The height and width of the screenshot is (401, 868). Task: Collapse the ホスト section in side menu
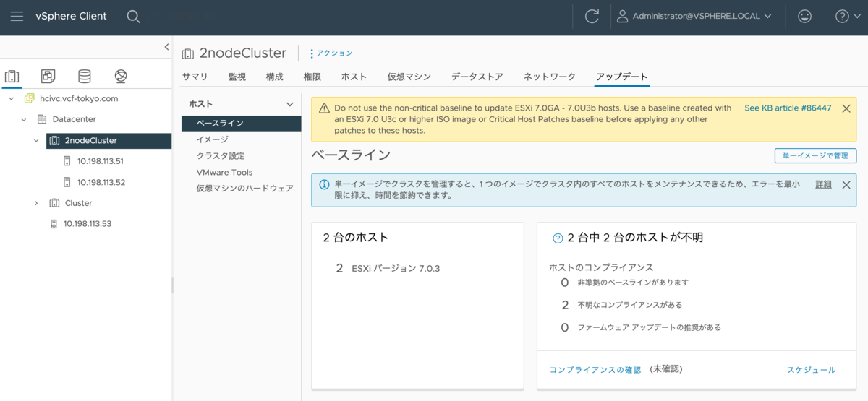[x=290, y=105]
